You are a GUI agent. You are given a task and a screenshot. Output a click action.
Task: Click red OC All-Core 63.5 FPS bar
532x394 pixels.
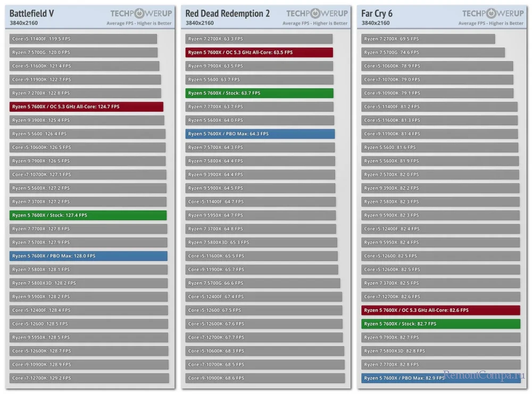259,52
